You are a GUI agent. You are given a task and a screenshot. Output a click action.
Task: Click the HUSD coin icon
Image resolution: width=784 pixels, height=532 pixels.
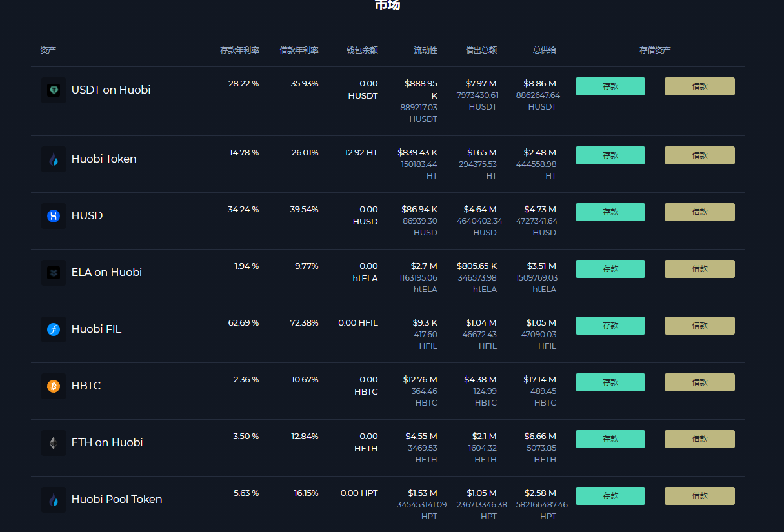(54, 216)
